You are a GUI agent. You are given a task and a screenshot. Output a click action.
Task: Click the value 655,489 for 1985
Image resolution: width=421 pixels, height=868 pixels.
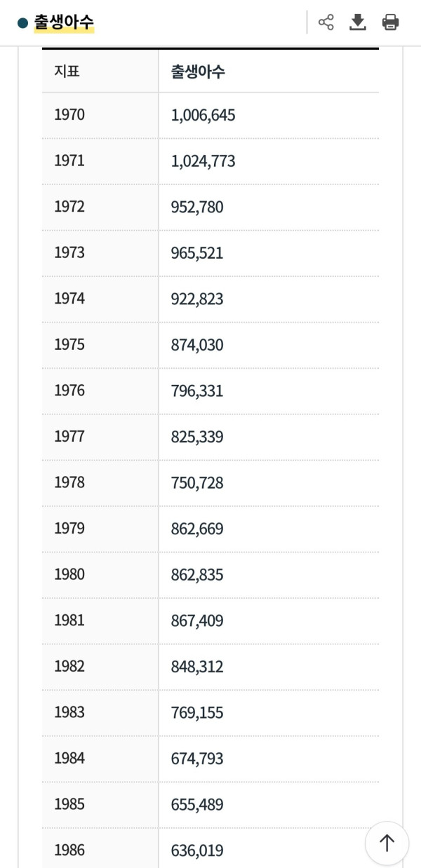(x=197, y=805)
